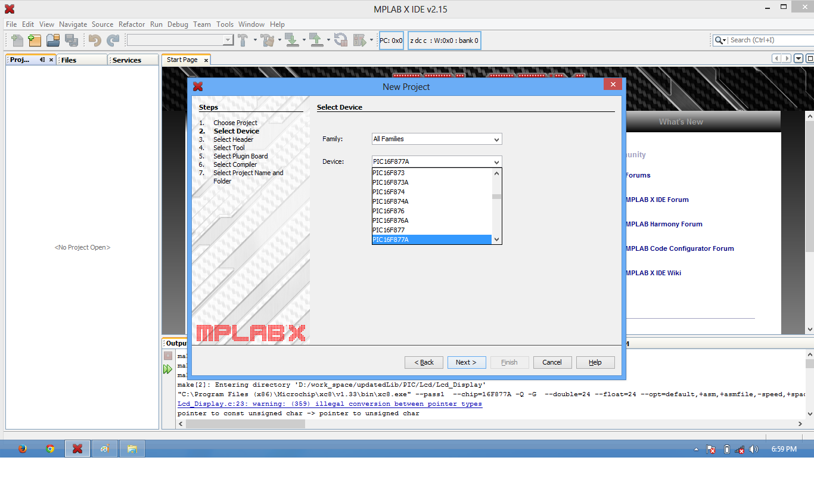The height and width of the screenshot is (504, 814).
Task: Open Chrome from the taskbar
Action: click(50, 449)
